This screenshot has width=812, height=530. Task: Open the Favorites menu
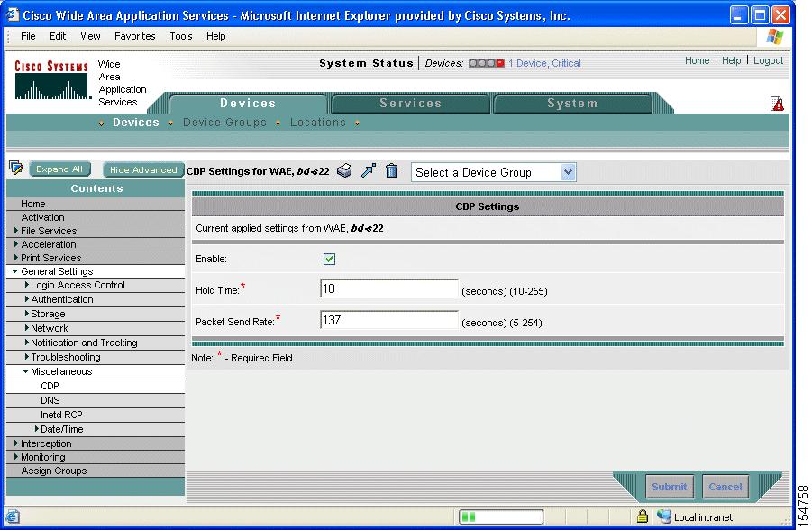tap(134, 36)
